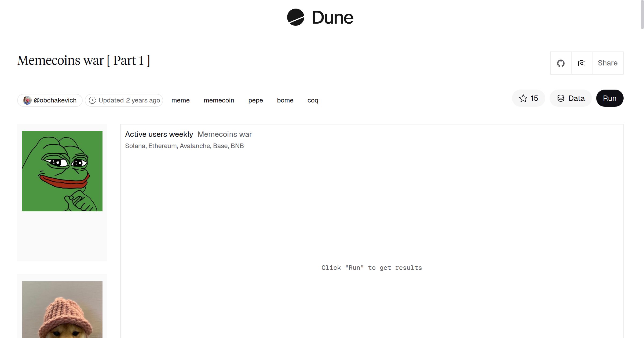644x338 pixels.
Task: Open @obchakevich's profile
Action: [x=55, y=100]
